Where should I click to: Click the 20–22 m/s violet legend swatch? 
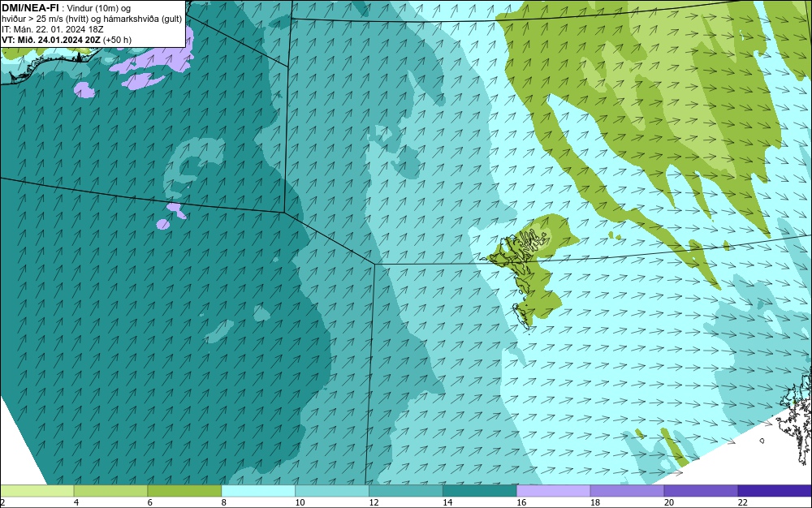pos(702,491)
